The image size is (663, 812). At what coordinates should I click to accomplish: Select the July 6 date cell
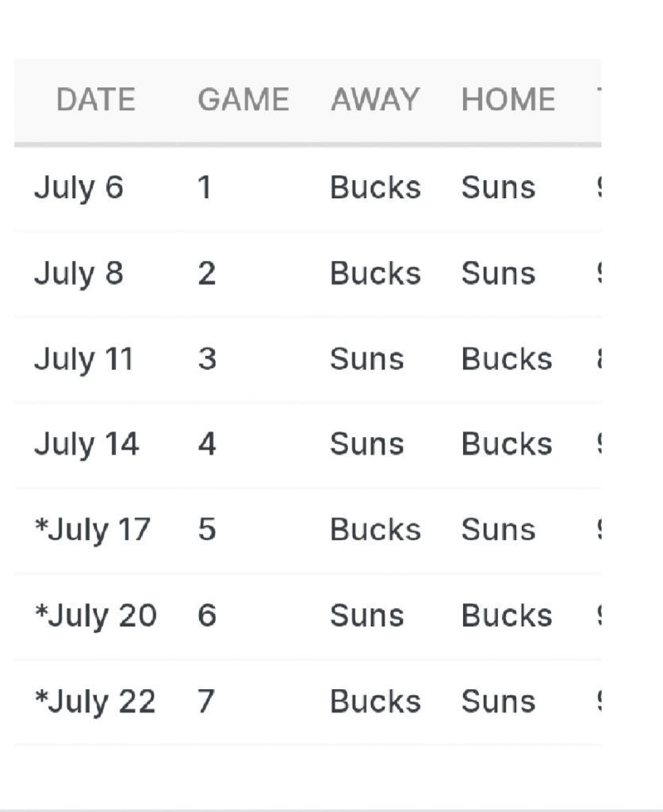79,189
